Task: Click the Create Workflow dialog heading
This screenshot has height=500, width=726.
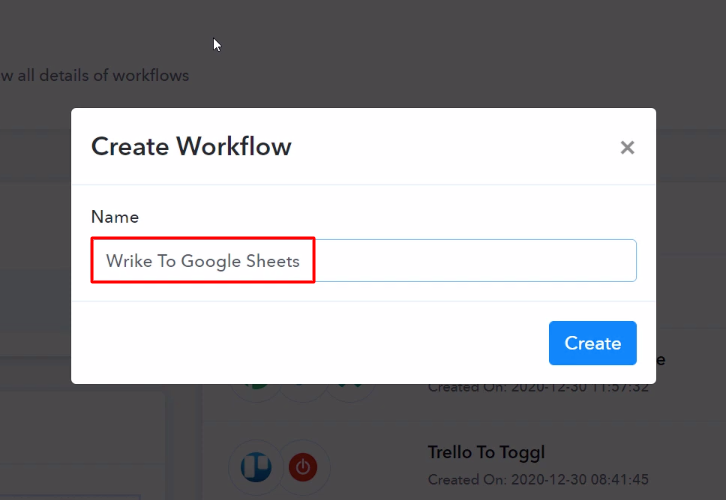Action: (191, 147)
